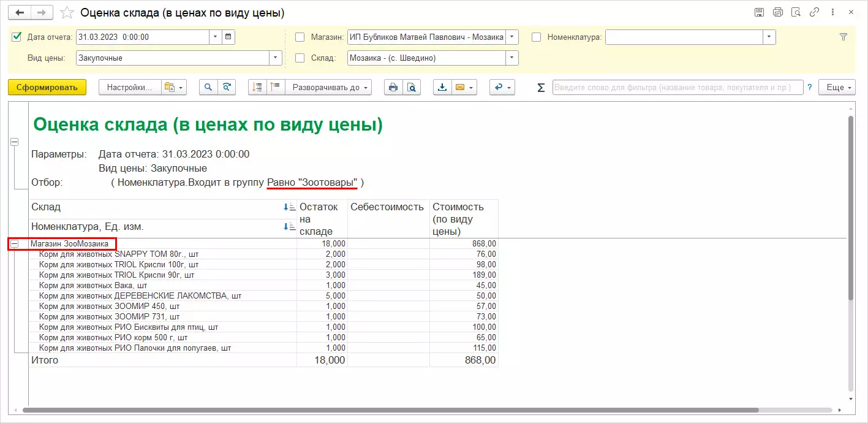868x423 pixels.
Task: Open calendar picker for report date
Action: tap(228, 37)
